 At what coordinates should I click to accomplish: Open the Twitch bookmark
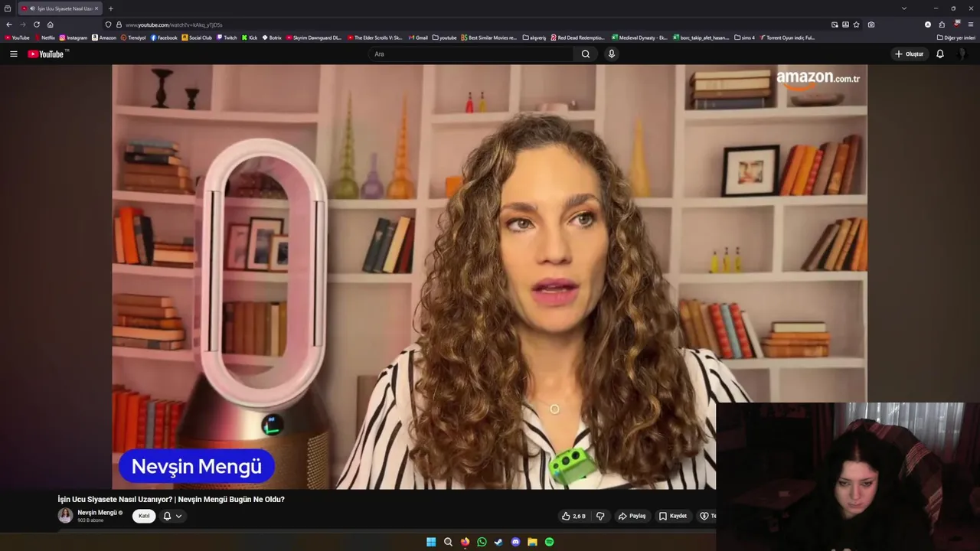click(227, 37)
